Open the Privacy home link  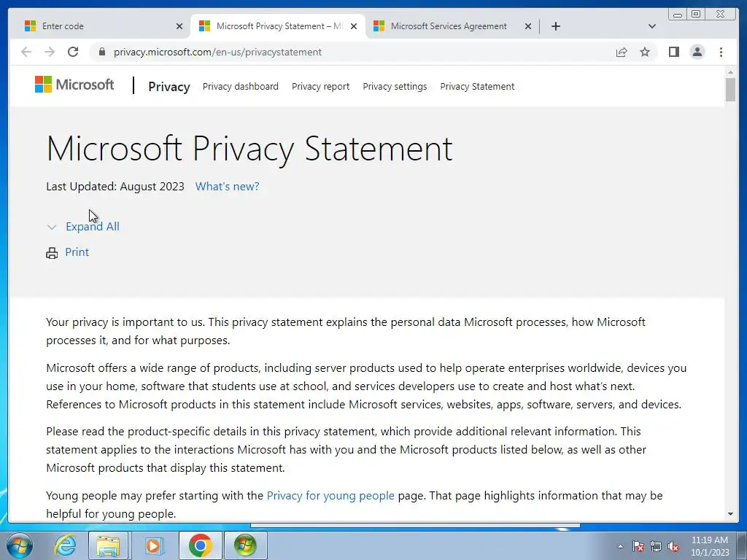click(169, 87)
